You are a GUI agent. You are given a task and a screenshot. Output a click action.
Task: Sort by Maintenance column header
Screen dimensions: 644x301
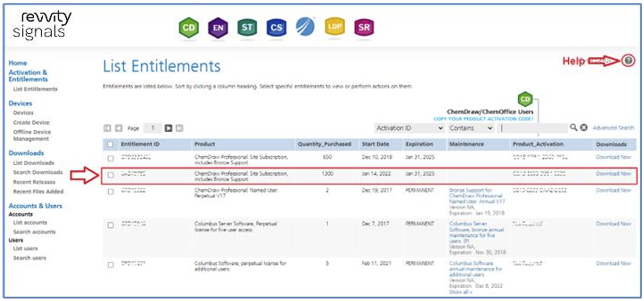[x=467, y=144]
